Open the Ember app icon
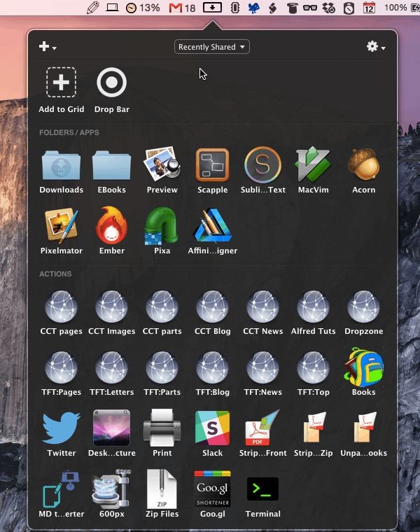The image size is (420, 532). 111,225
